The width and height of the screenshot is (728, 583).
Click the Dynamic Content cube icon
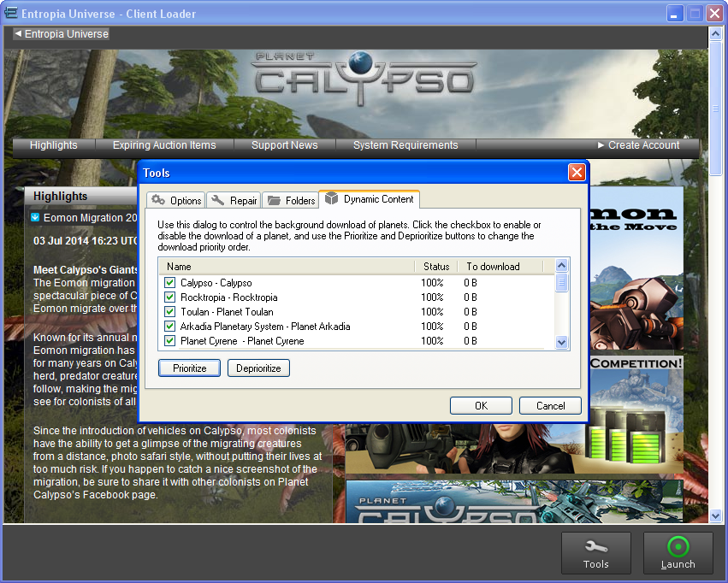(332, 199)
